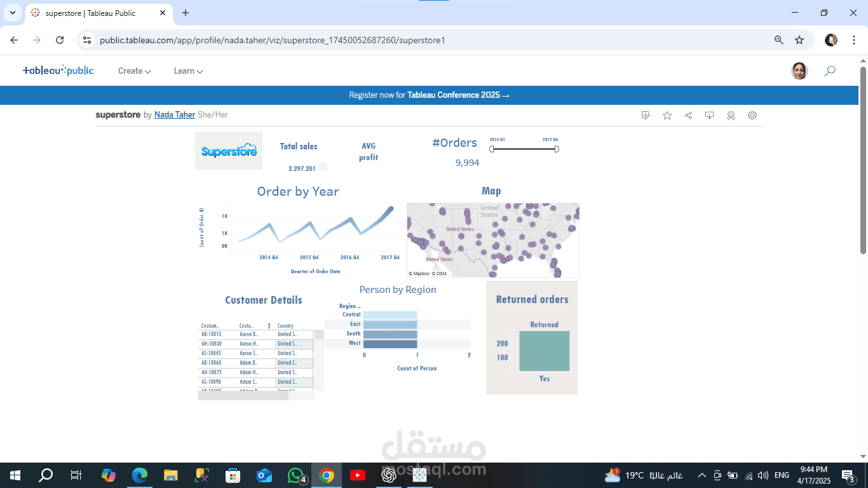The image size is (868, 488).
Task: Open viz settings gear icon
Action: [x=752, y=115]
